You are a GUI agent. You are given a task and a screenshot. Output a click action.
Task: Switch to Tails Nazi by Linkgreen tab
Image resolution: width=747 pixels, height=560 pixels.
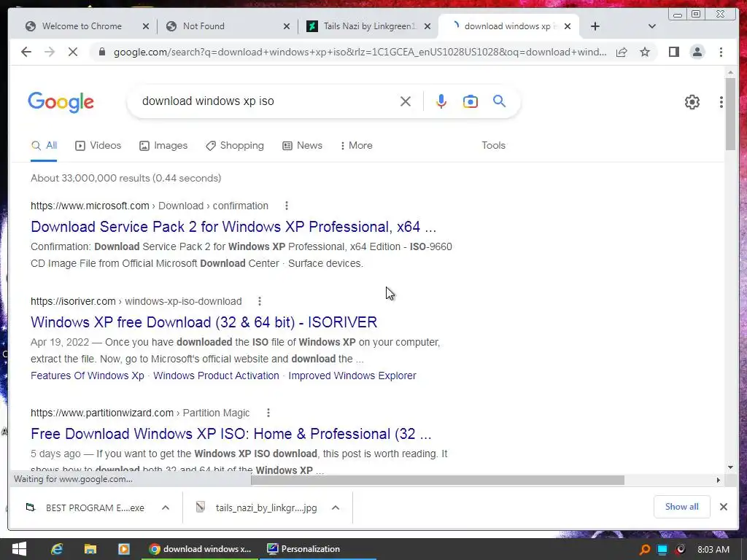[368, 26]
